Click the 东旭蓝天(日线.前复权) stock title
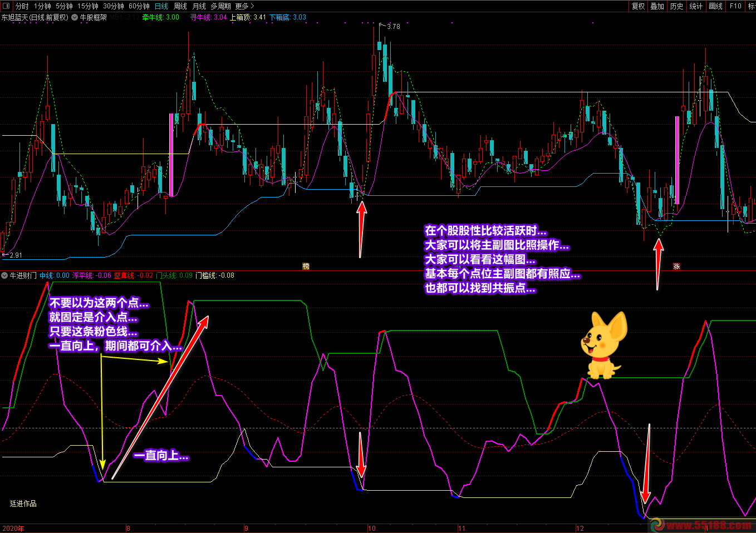This screenshot has width=756, height=533. point(35,17)
